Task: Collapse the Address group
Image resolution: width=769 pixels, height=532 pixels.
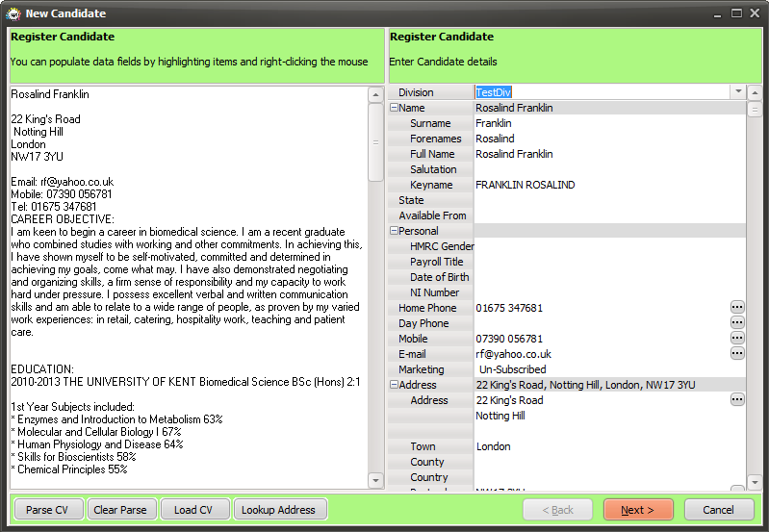Action: 394,386
